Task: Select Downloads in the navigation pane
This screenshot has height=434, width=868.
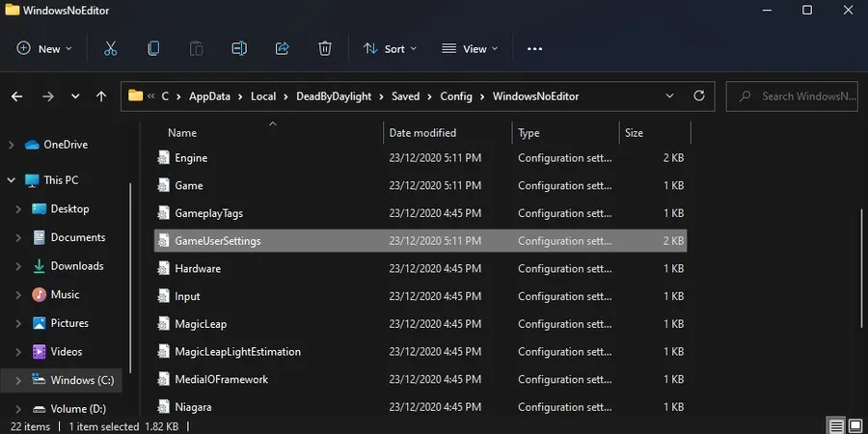Action: pos(77,266)
